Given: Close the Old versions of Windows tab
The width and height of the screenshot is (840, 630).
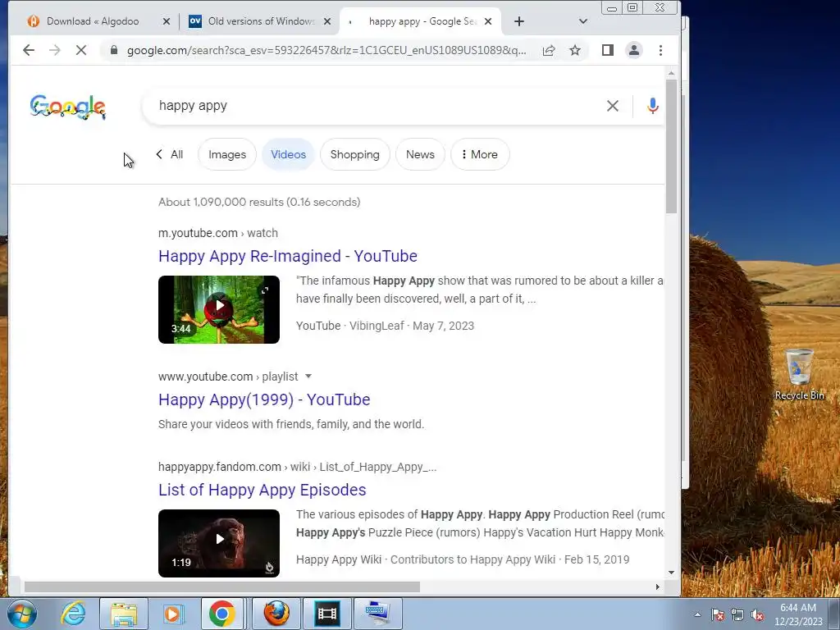Looking at the screenshot, I should [327, 21].
